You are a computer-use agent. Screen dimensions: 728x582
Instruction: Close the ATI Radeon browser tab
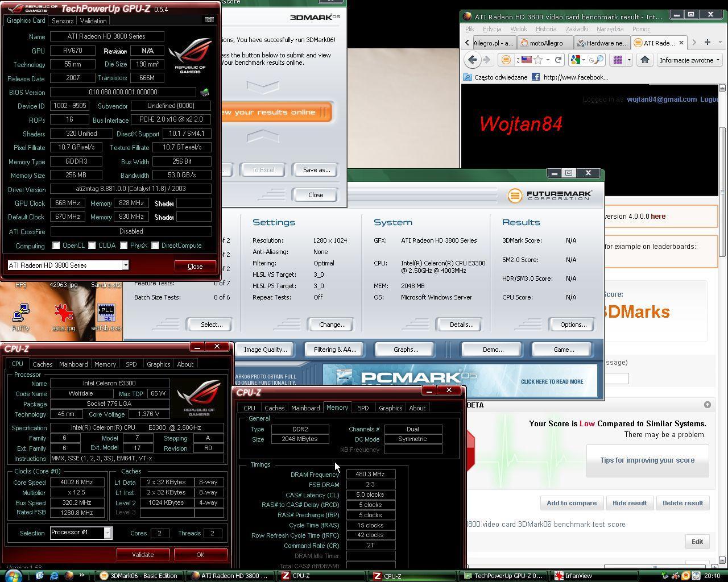[x=681, y=43]
